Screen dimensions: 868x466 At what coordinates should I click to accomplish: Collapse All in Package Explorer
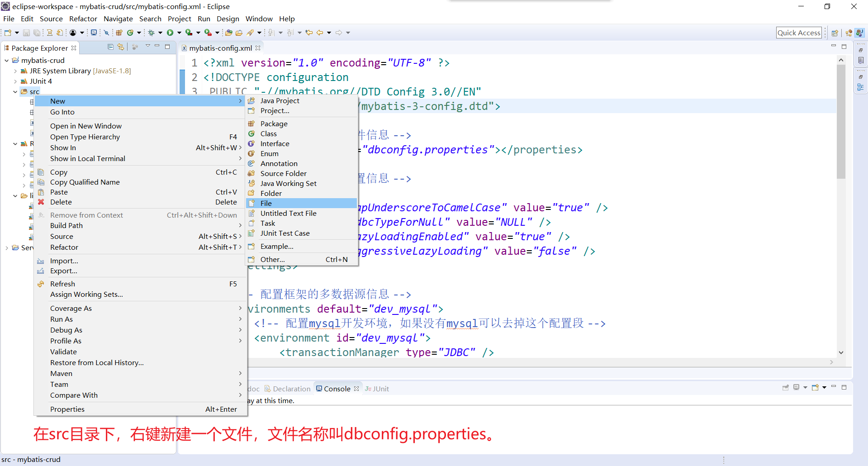110,47
